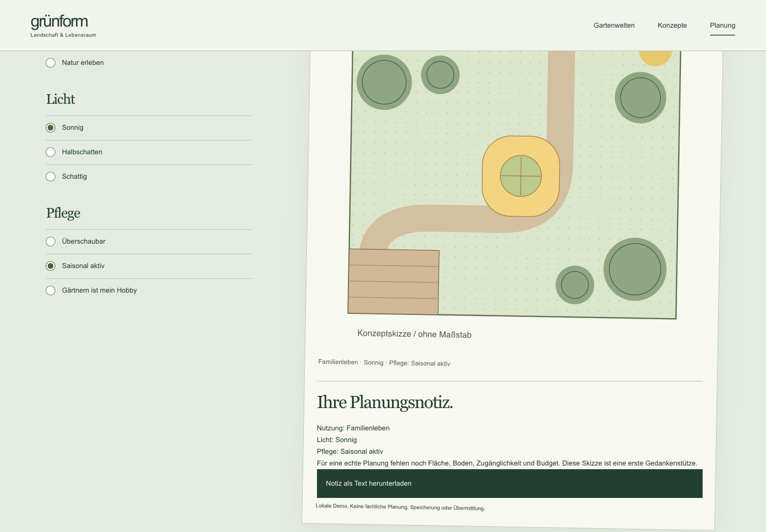
Task: Click the small tree near the bottom edge of sketch
Action: [575, 285]
